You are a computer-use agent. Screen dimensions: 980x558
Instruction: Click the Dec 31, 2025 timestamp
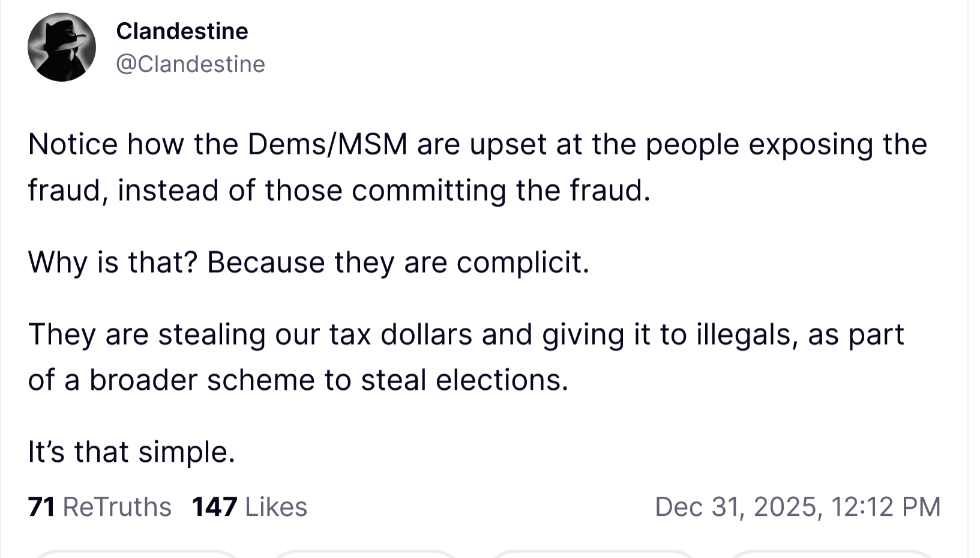point(798,507)
